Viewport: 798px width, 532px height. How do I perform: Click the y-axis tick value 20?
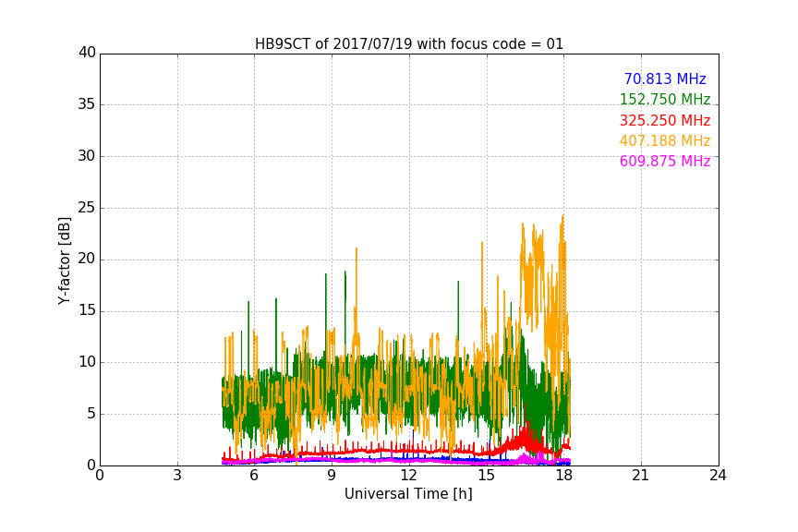(x=87, y=260)
